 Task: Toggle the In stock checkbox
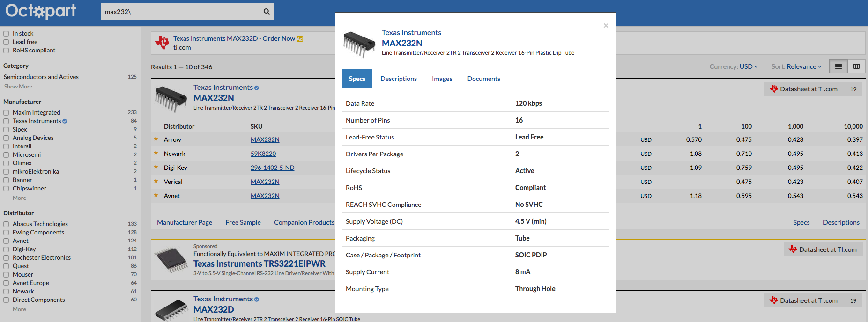6,34
